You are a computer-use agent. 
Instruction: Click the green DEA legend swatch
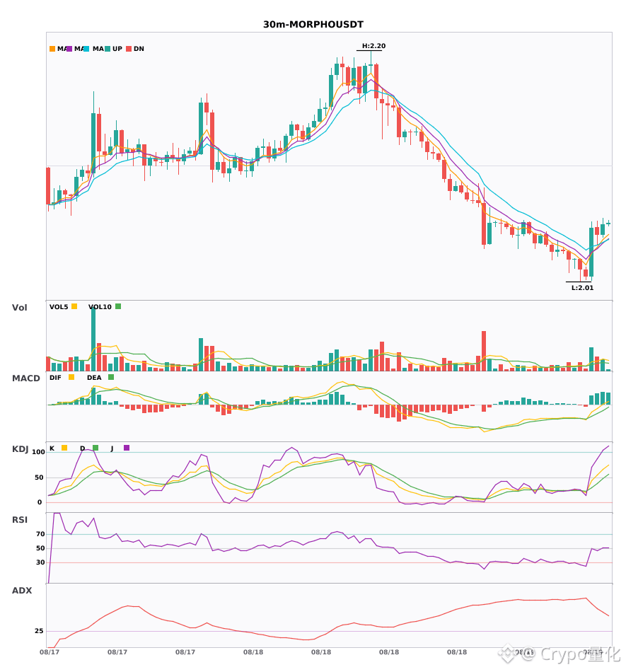[x=111, y=377]
